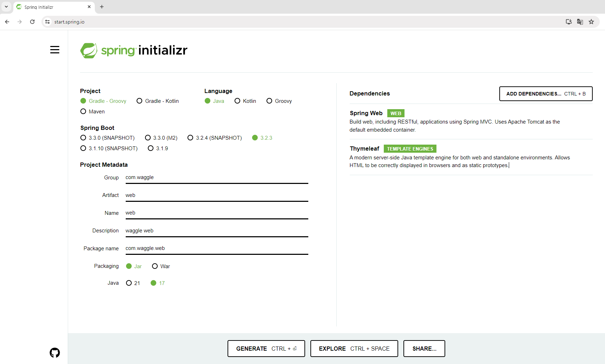Open the hamburger menu icon

coord(54,50)
